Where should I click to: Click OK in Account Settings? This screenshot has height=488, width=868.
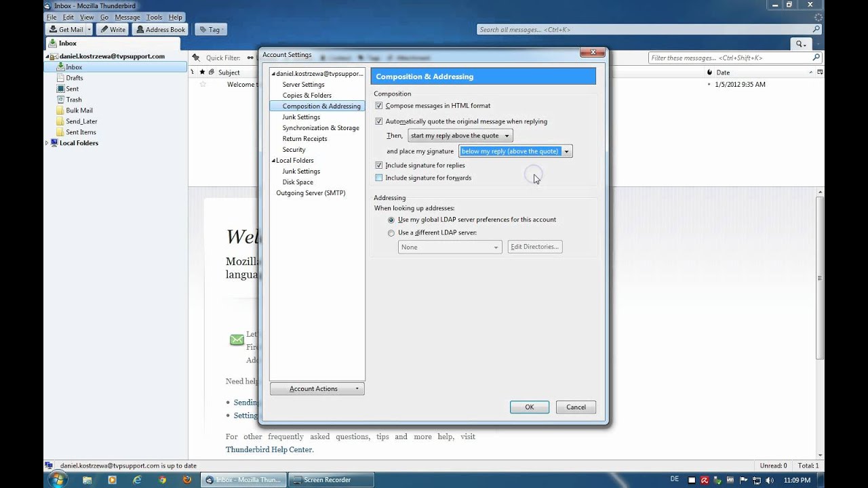(530, 407)
